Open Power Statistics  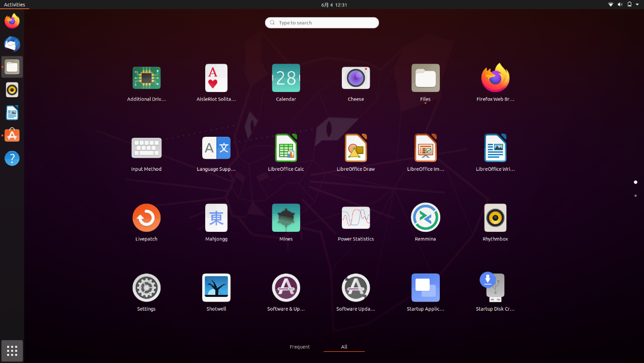pyautogui.click(x=356, y=218)
